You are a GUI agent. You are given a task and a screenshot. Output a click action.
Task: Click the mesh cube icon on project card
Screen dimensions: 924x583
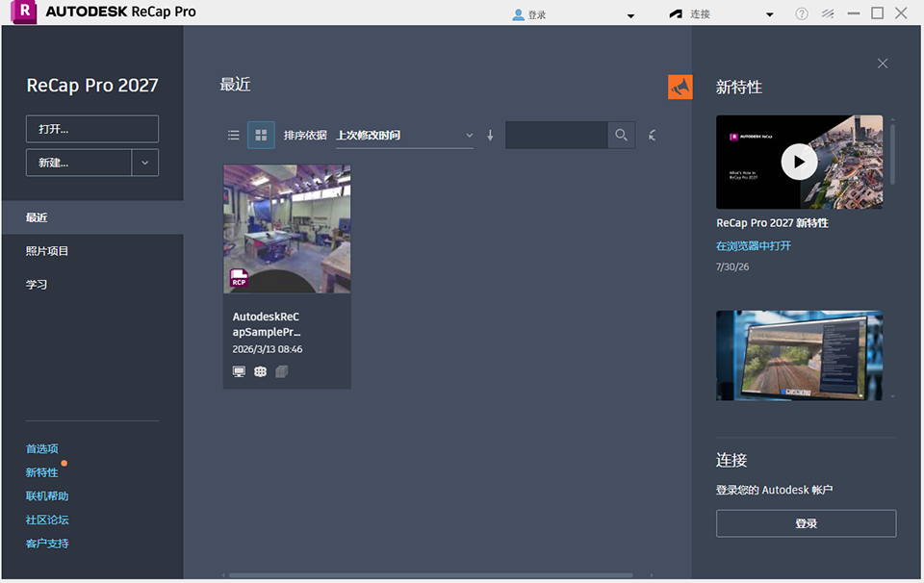[282, 371]
